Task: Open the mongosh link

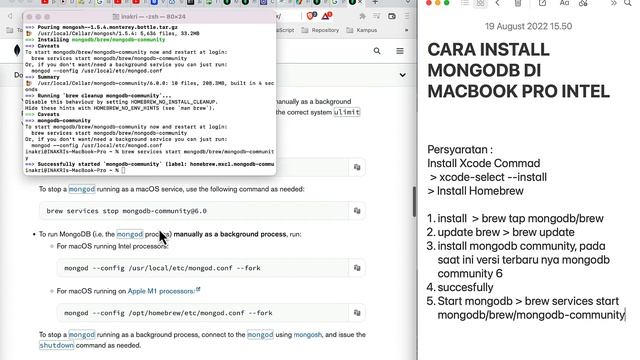Action: coord(307,334)
